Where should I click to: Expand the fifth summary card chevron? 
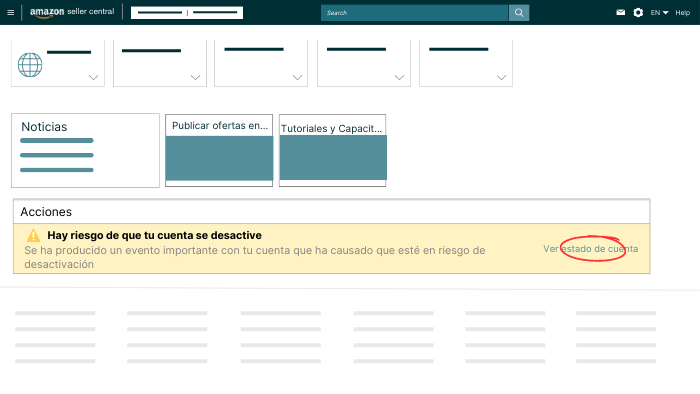(x=501, y=77)
